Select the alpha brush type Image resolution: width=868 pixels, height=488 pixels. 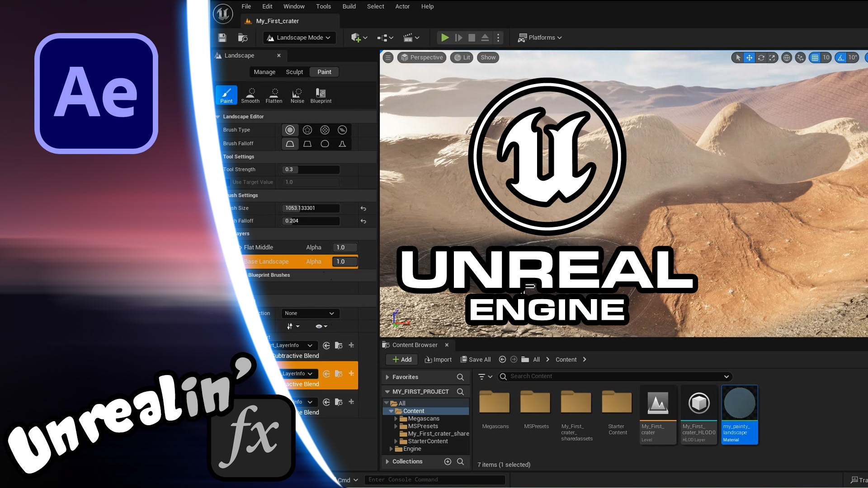coord(307,130)
